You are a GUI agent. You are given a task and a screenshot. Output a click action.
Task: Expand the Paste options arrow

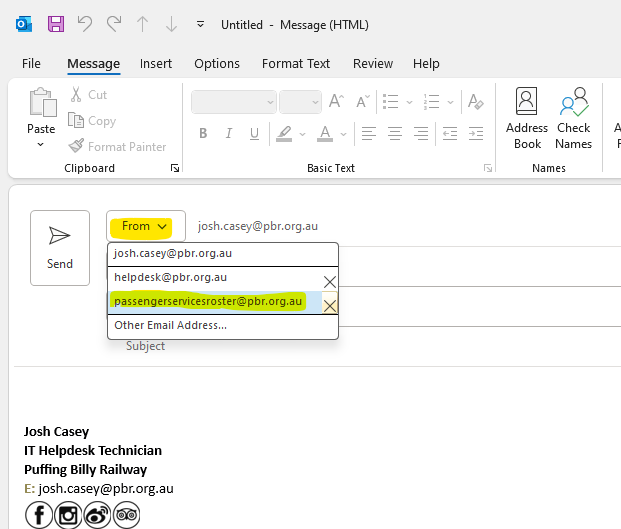[40, 145]
